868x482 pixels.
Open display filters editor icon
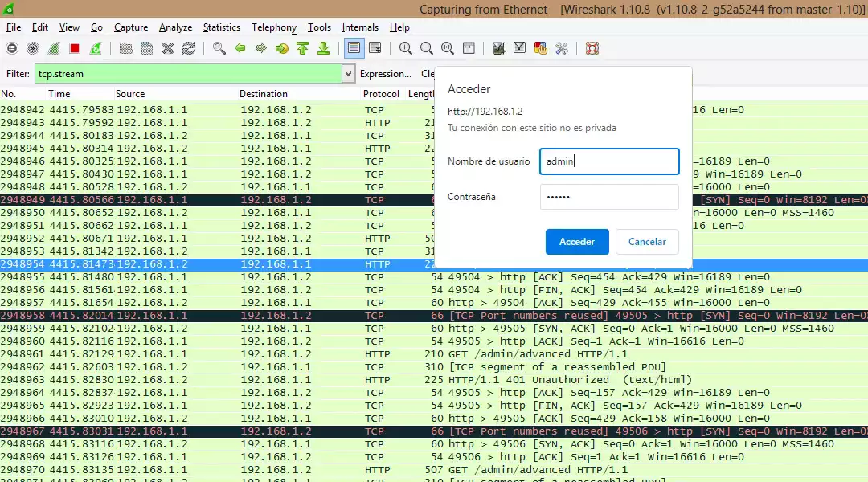pos(519,49)
